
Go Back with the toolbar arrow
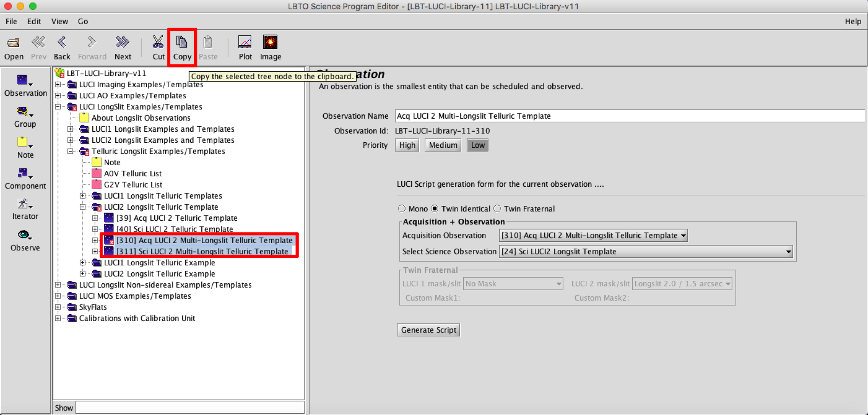[x=62, y=42]
